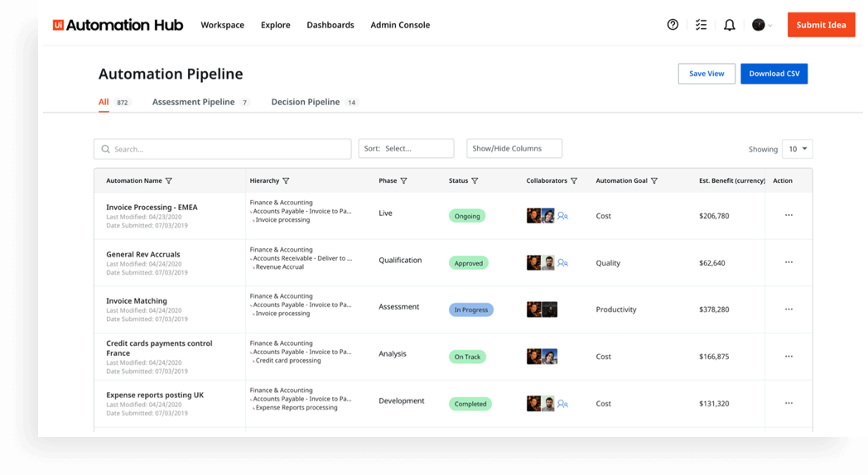Open action menu for Invoice Matching
The image size is (868, 475).
pos(788,309)
